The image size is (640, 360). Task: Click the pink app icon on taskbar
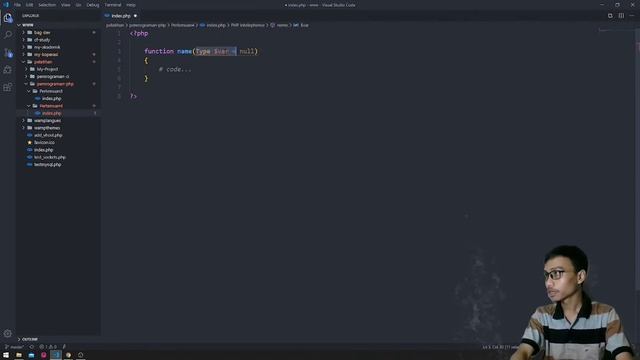[44, 355]
